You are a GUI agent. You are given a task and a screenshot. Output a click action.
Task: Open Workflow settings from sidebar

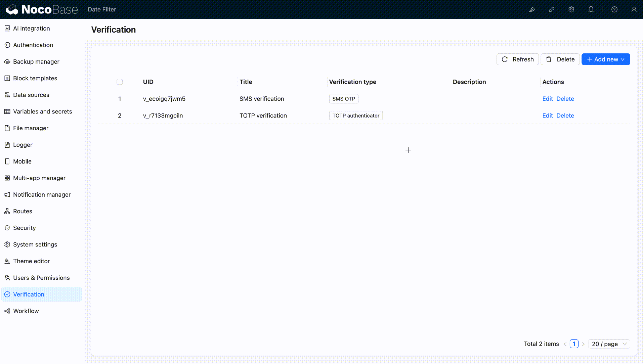(26, 311)
